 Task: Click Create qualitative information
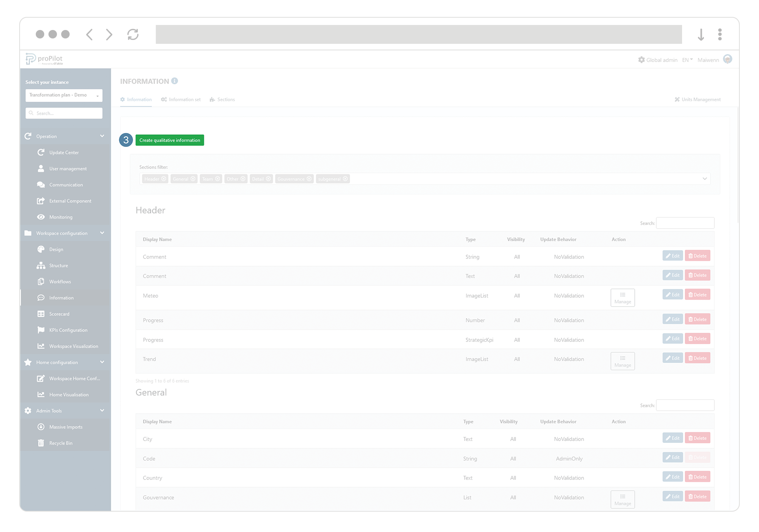tap(170, 140)
